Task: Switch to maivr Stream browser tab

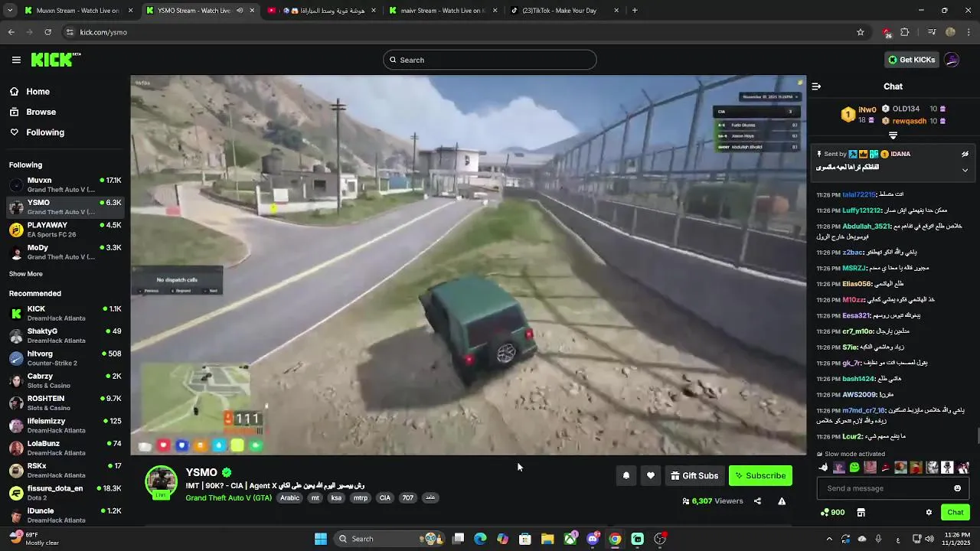Action: click(x=443, y=11)
